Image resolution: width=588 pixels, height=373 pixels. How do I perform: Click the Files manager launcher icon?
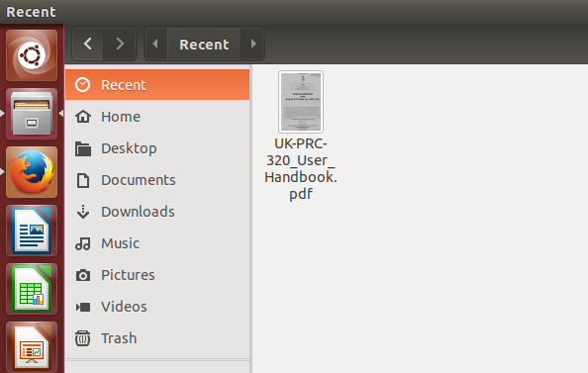point(32,114)
